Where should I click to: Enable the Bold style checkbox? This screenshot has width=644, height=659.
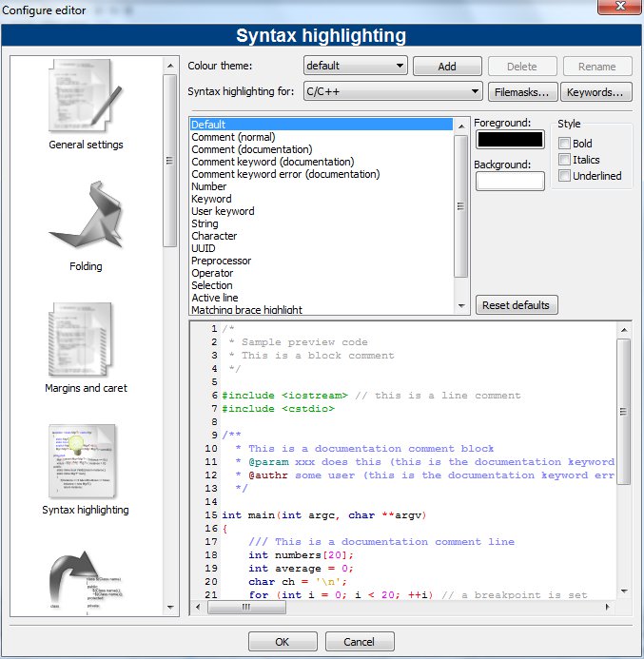(564, 144)
